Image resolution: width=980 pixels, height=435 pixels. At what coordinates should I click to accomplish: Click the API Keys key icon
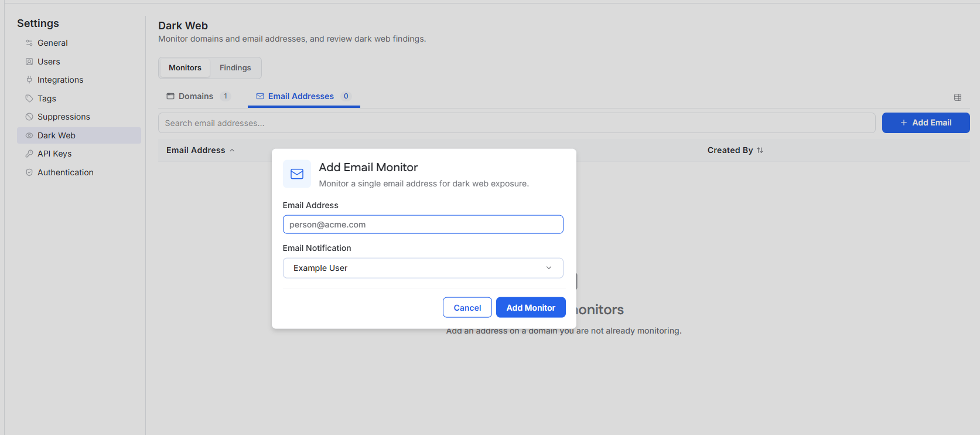pos(29,154)
